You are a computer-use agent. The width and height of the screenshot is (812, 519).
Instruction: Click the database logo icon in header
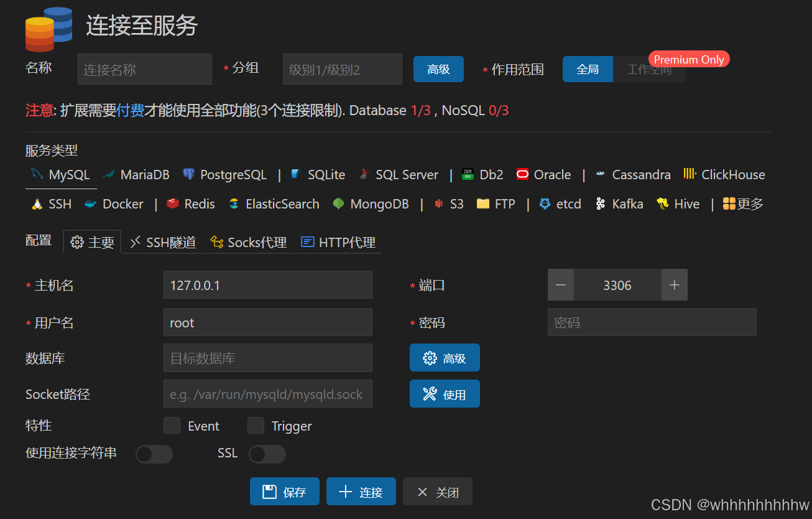(48, 29)
